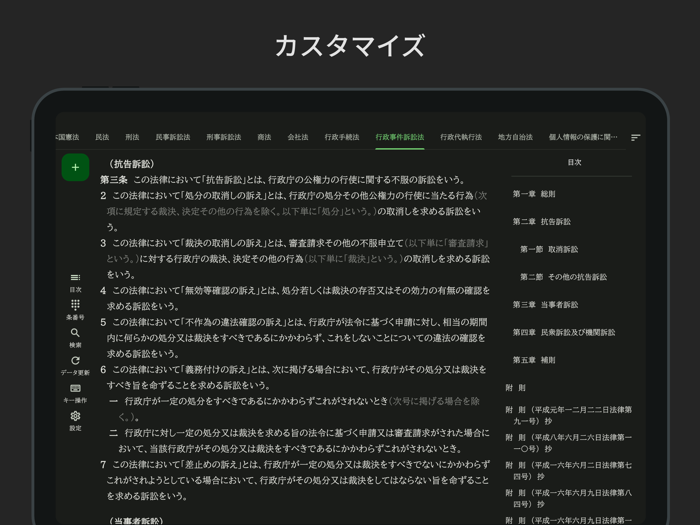Image resolution: width=700 pixels, height=525 pixels.
Task: Click item 一 under paragraph 6
Action: coord(295,409)
